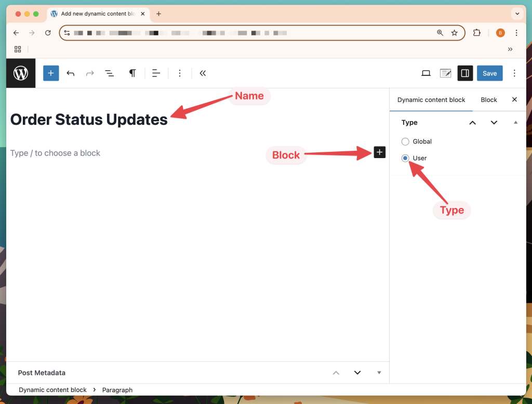The image size is (532, 404).
Task: Click the blue Save button
Action: pos(489,73)
